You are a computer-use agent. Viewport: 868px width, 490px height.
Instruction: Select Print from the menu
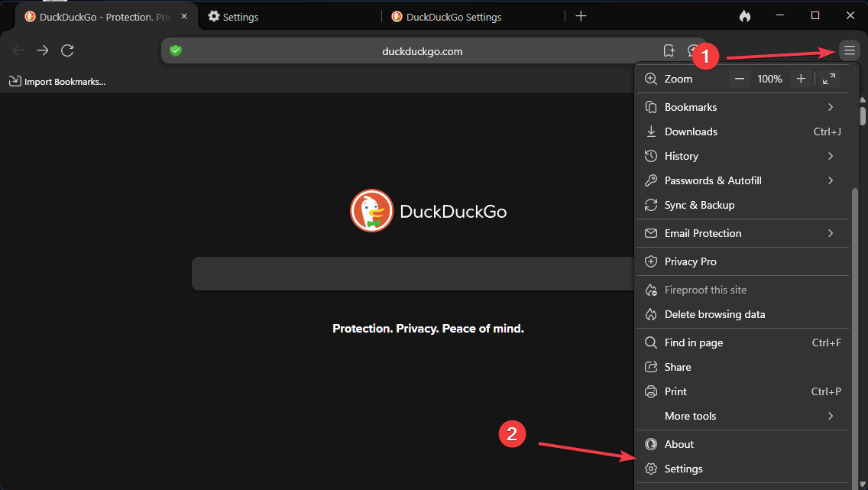[x=743, y=391]
